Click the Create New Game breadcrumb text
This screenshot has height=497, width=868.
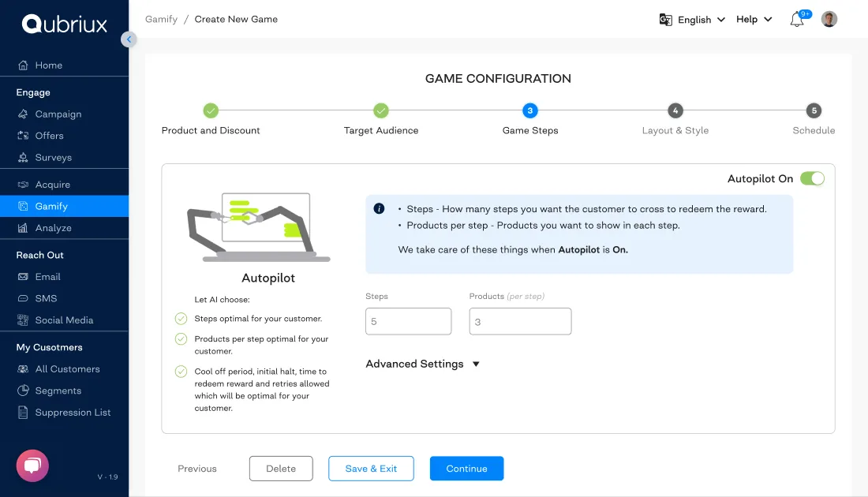click(236, 20)
